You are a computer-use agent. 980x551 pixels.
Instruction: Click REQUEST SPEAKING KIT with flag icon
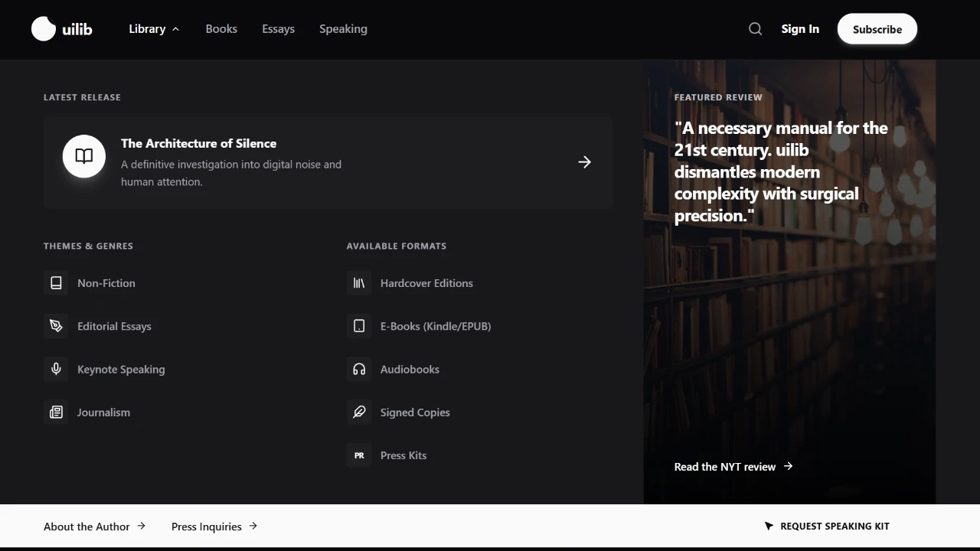(x=827, y=526)
